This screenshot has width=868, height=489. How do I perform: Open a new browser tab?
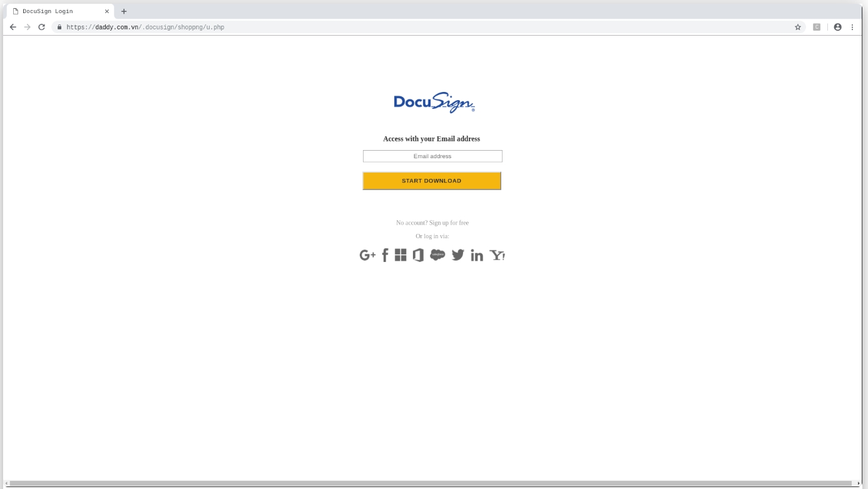click(123, 11)
